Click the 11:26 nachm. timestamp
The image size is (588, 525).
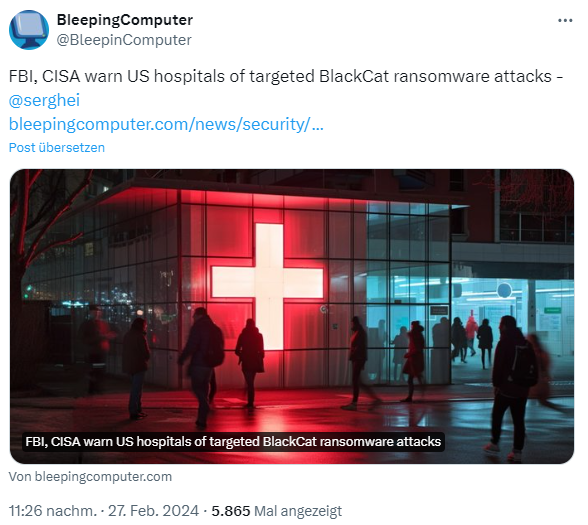pos(52,511)
